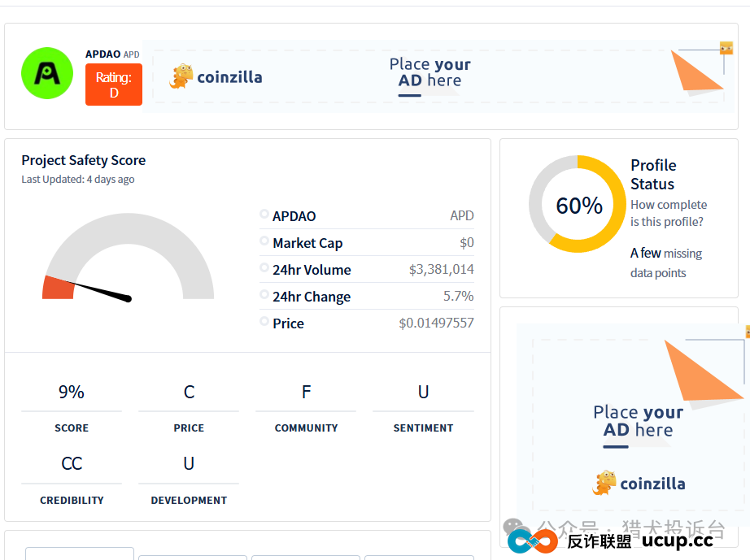The height and width of the screenshot is (560, 750).
Task: Select the bullet beside the Price row
Action: pyautogui.click(x=264, y=321)
